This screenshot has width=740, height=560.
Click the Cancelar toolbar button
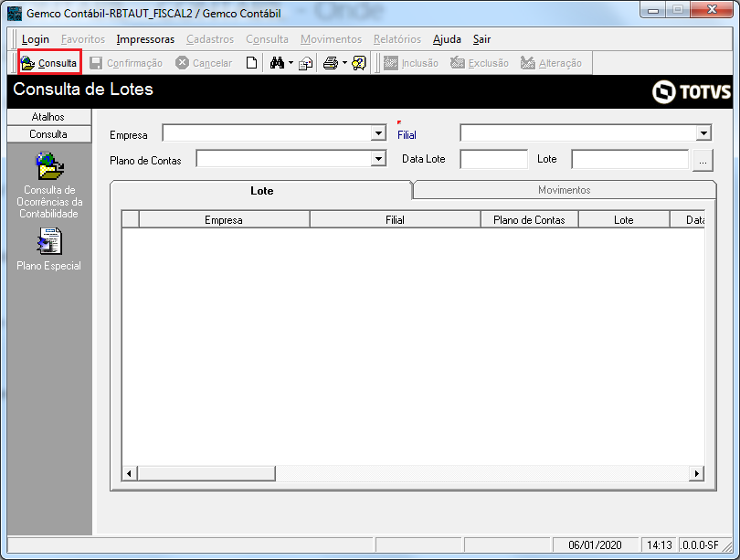204,63
